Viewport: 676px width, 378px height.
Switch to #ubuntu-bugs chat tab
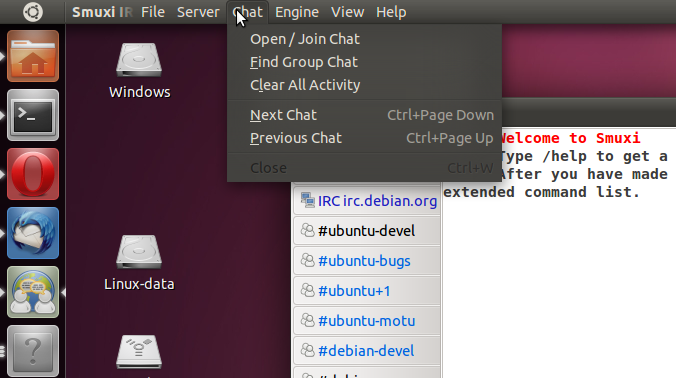coord(366,260)
